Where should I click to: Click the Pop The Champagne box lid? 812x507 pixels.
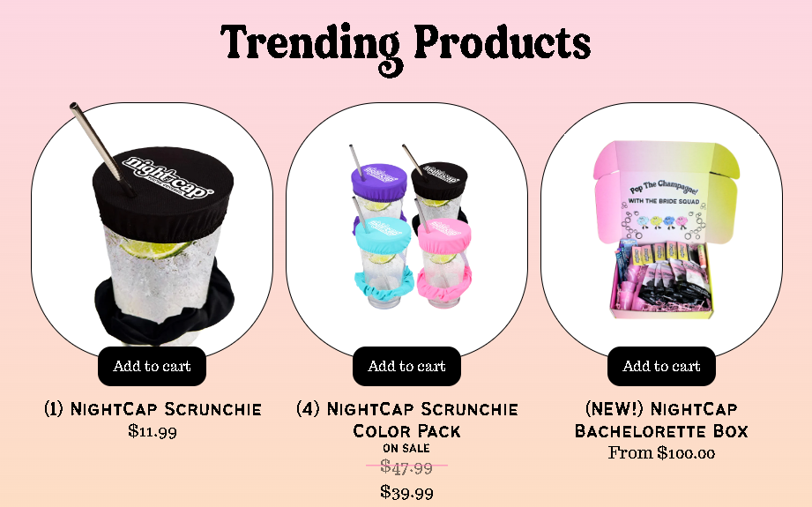coord(667,191)
